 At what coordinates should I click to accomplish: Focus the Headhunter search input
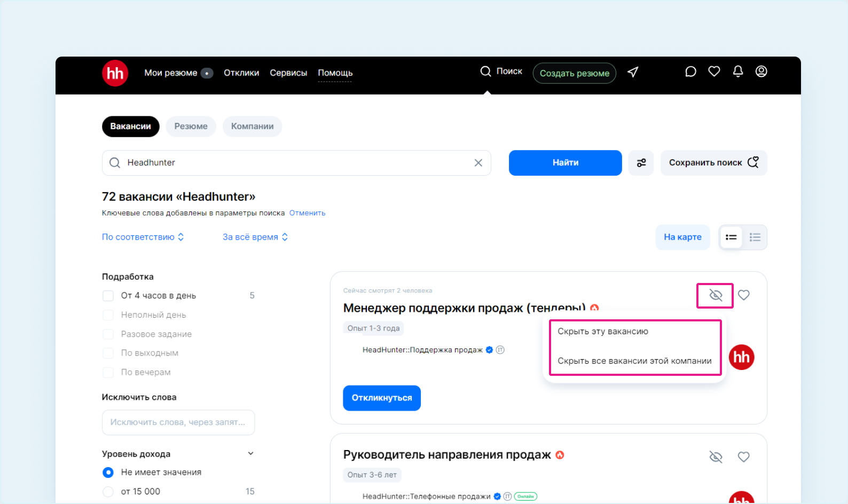[296, 163]
